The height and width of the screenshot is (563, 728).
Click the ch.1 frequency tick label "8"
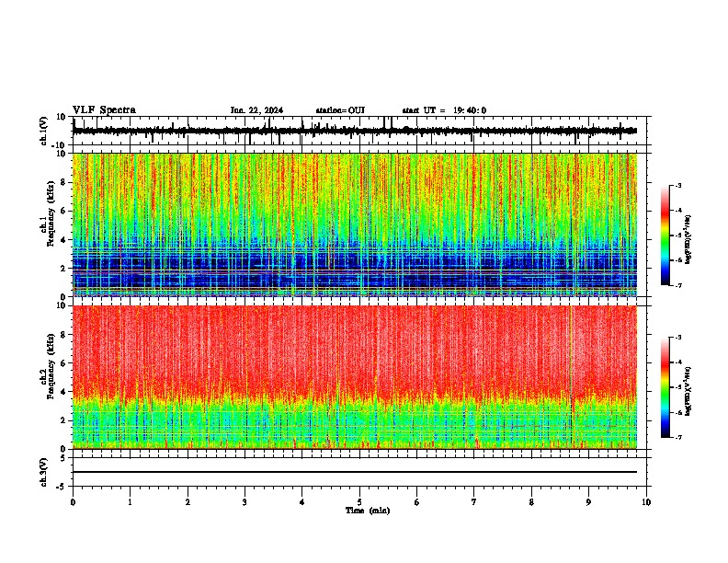click(64, 182)
